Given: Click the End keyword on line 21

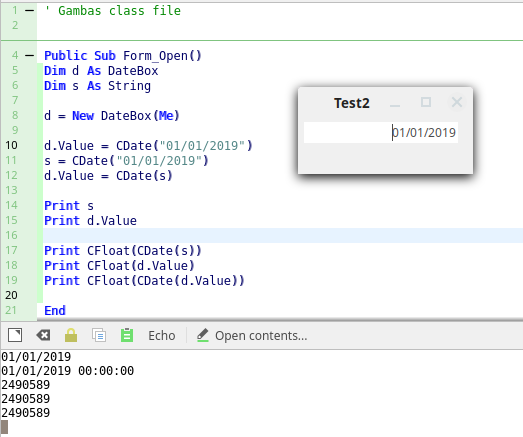Looking at the screenshot, I should tap(55, 311).
